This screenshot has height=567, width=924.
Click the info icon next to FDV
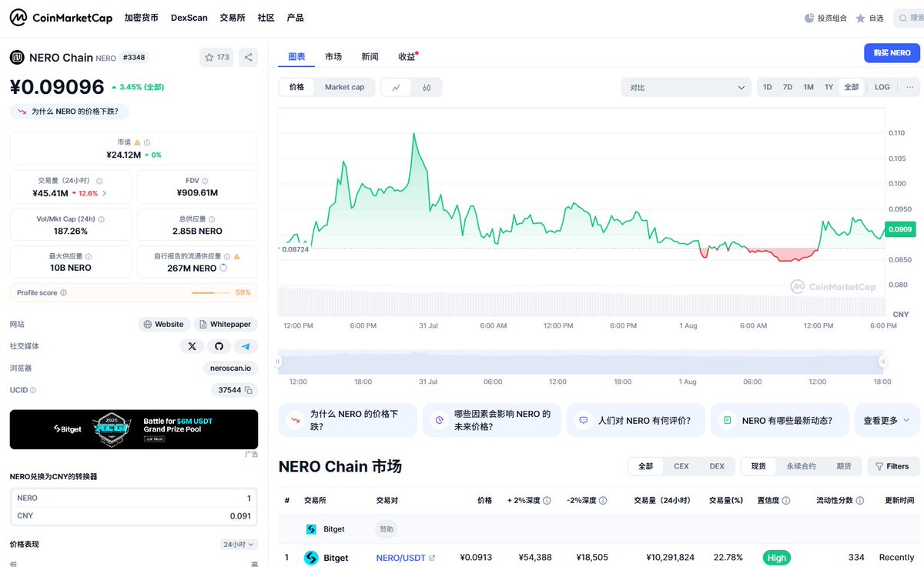(206, 181)
